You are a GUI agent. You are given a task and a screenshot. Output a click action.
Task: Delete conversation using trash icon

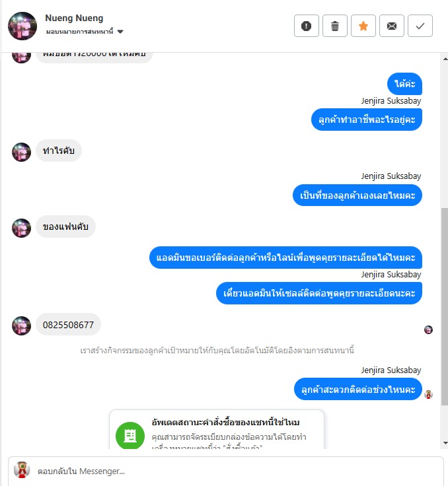click(335, 26)
